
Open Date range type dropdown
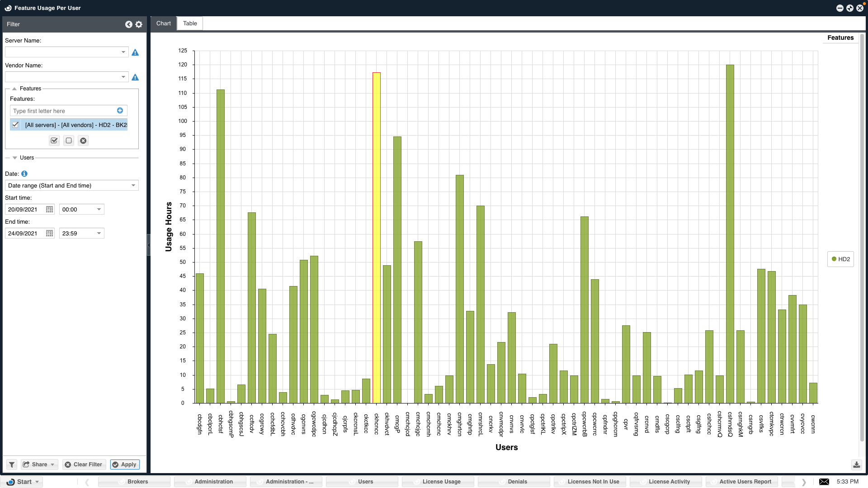pos(133,185)
